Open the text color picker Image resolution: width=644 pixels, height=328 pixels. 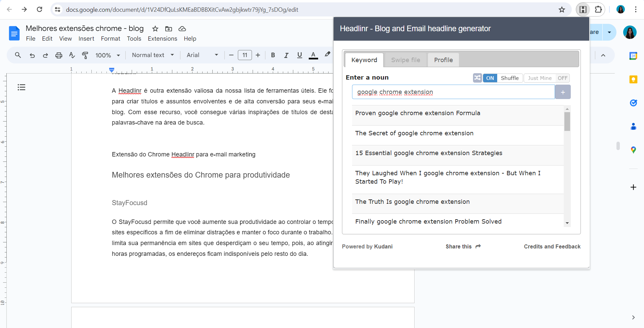313,55
